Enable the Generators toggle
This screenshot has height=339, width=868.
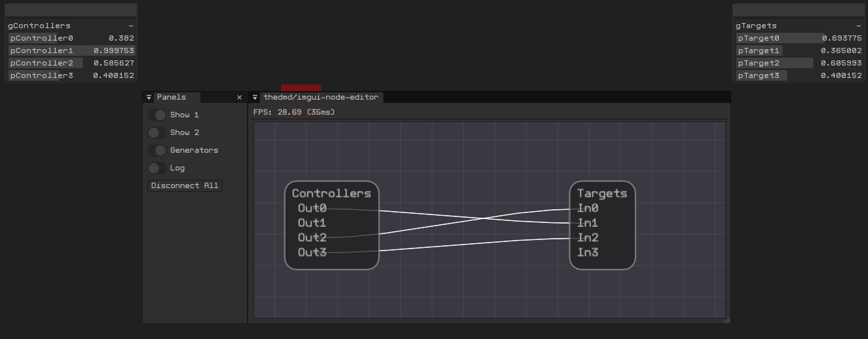[x=157, y=150]
